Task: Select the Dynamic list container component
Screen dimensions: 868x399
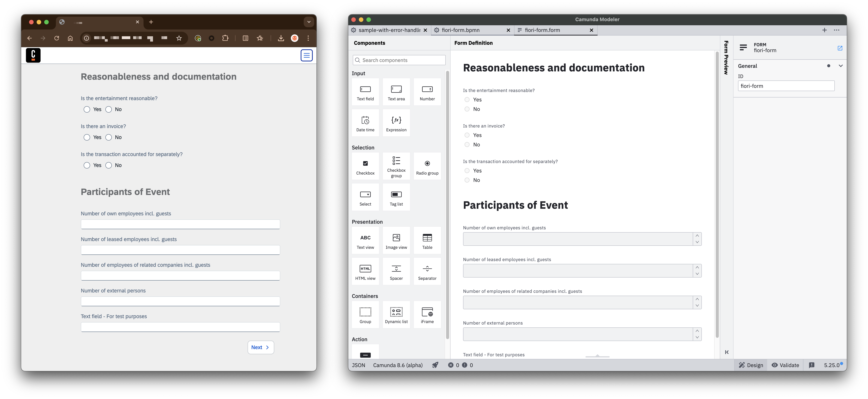Action: (396, 314)
